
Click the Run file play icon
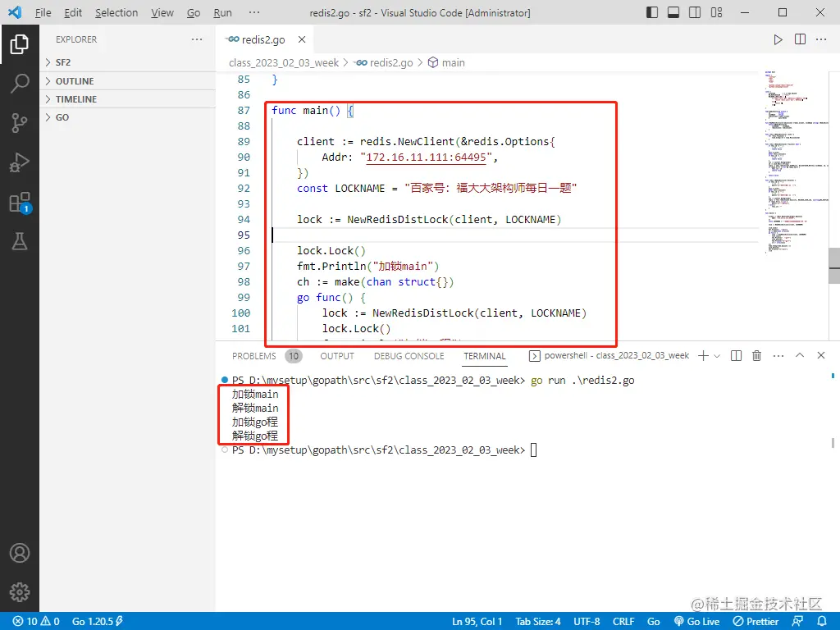tap(778, 39)
